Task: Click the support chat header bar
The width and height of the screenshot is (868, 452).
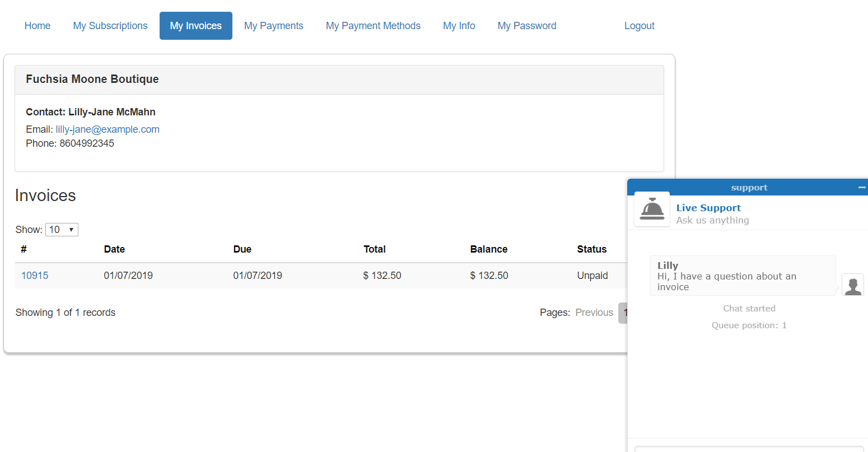Action: pos(748,188)
